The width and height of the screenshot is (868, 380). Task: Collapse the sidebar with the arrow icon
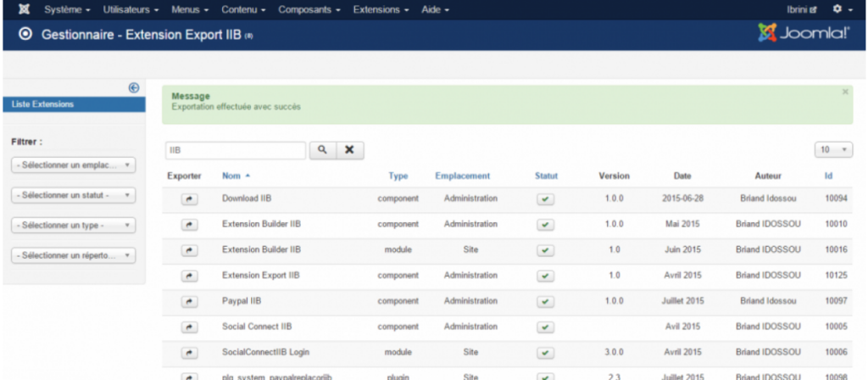click(133, 87)
